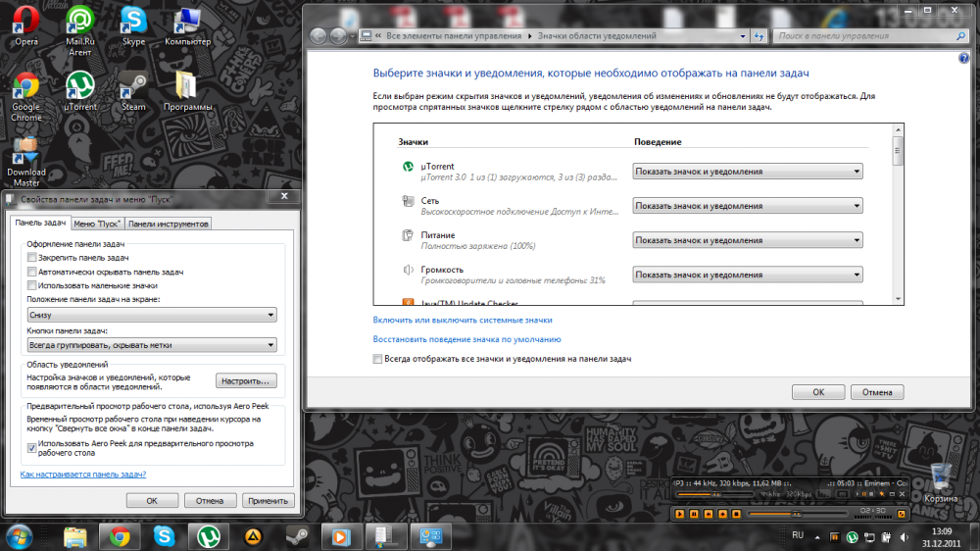Image resolution: width=980 pixels, height=551 pixels.
Task: Click the µTorrent tray icon
Action: pyautogui.click(x=852, y=537)
